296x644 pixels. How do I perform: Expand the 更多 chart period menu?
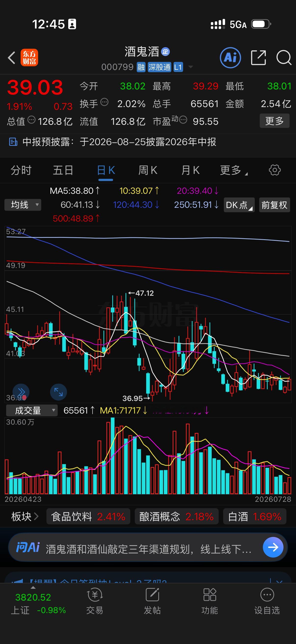pos(234,170)
